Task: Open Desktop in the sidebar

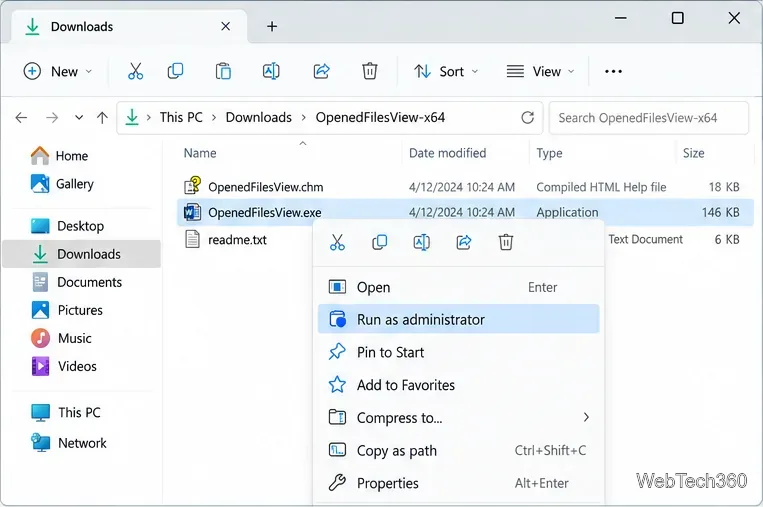Action: pos(68,226)
